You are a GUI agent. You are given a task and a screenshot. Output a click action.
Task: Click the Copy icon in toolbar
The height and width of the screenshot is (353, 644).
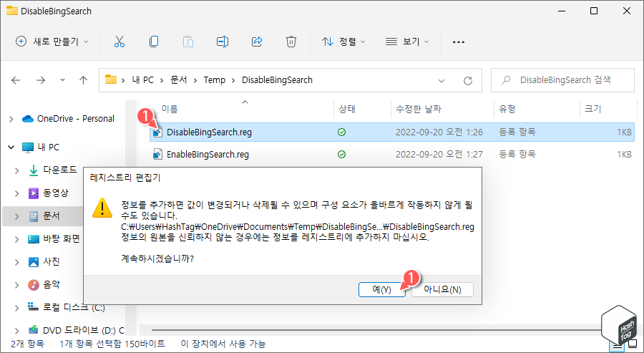point(154,42)
